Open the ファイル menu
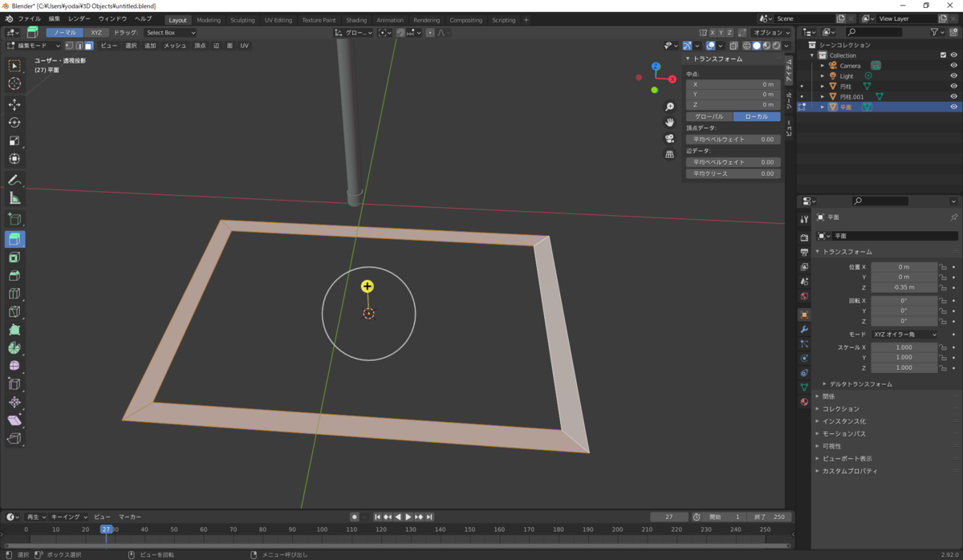 coord(29,18)
